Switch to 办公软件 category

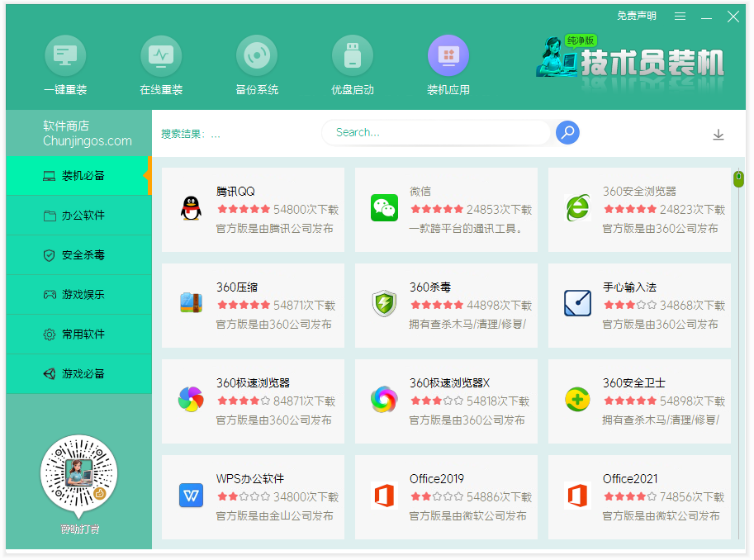click(78, 215)
